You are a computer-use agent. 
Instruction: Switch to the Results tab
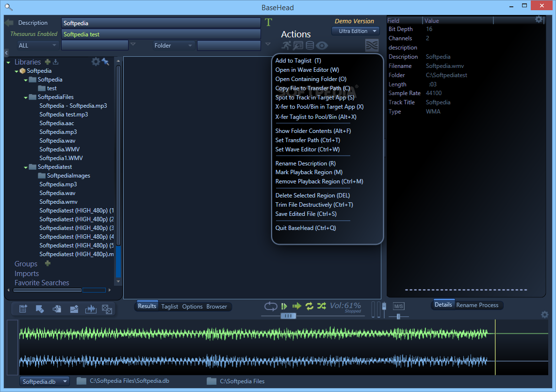pyautogui.click(x=147, y=306)
